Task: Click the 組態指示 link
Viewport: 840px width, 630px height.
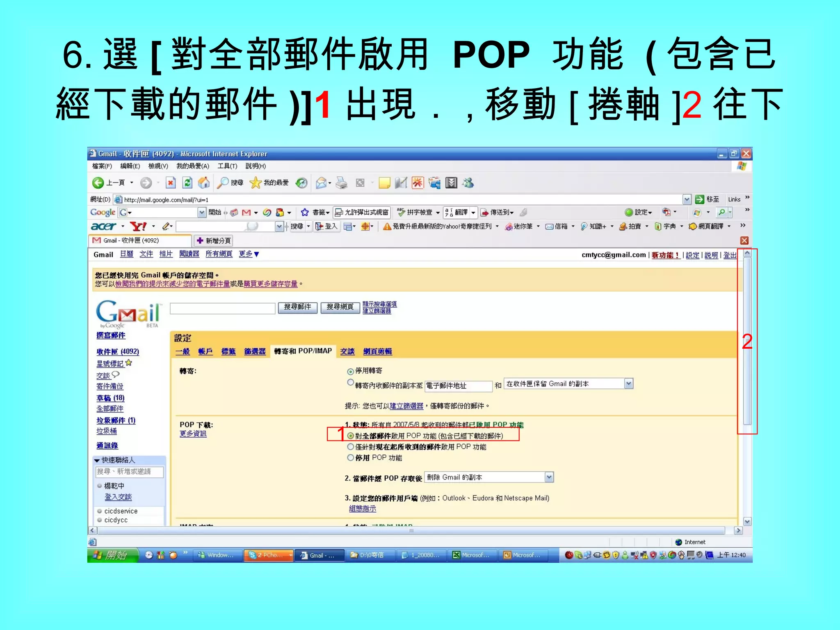Action: [362, 509]
